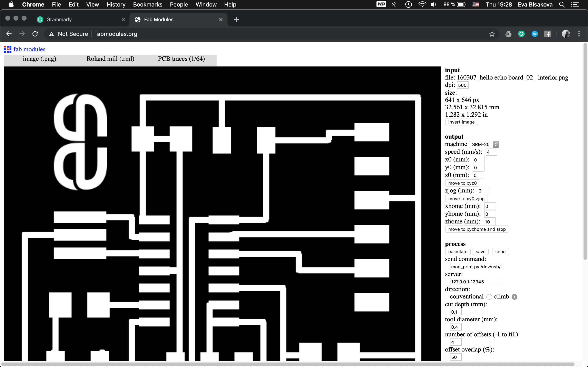Switch to the Grammarly tab
The image size is (588, 367).
[78, 20]
